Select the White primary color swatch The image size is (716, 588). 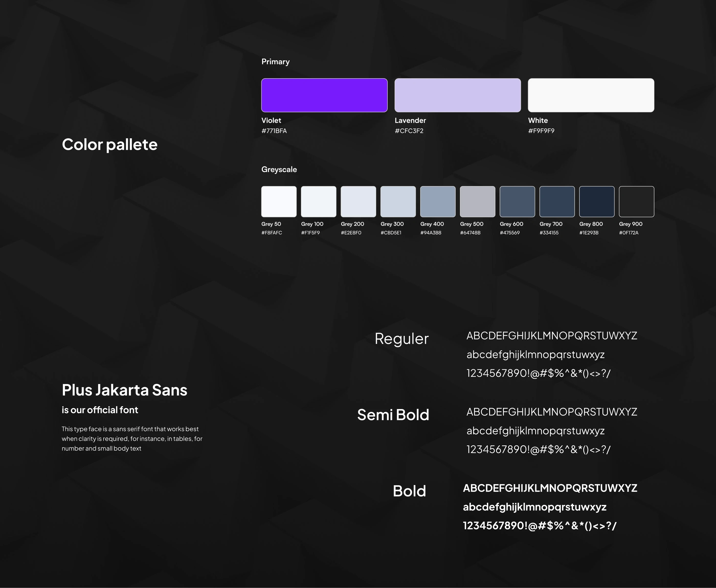click(x=591, y=95)
